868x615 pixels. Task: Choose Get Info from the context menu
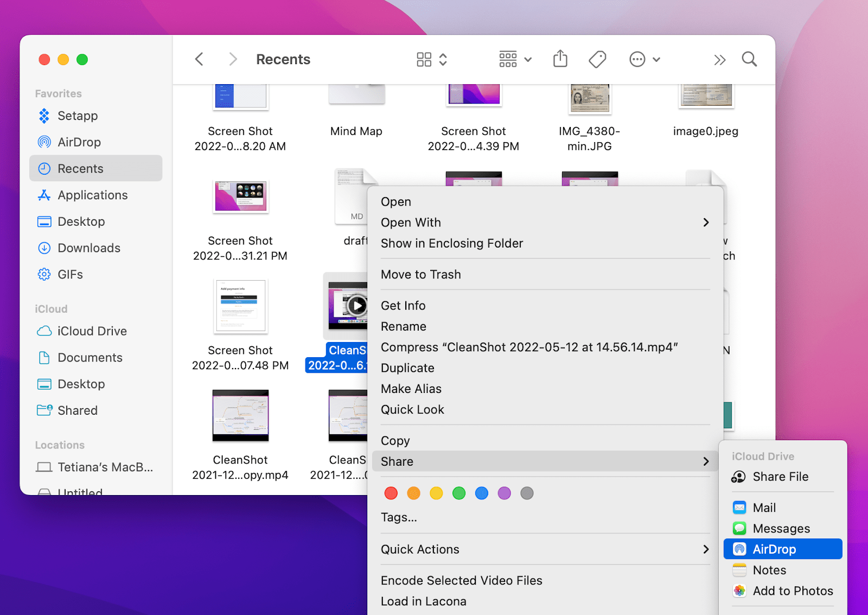(x=403, y=305)
